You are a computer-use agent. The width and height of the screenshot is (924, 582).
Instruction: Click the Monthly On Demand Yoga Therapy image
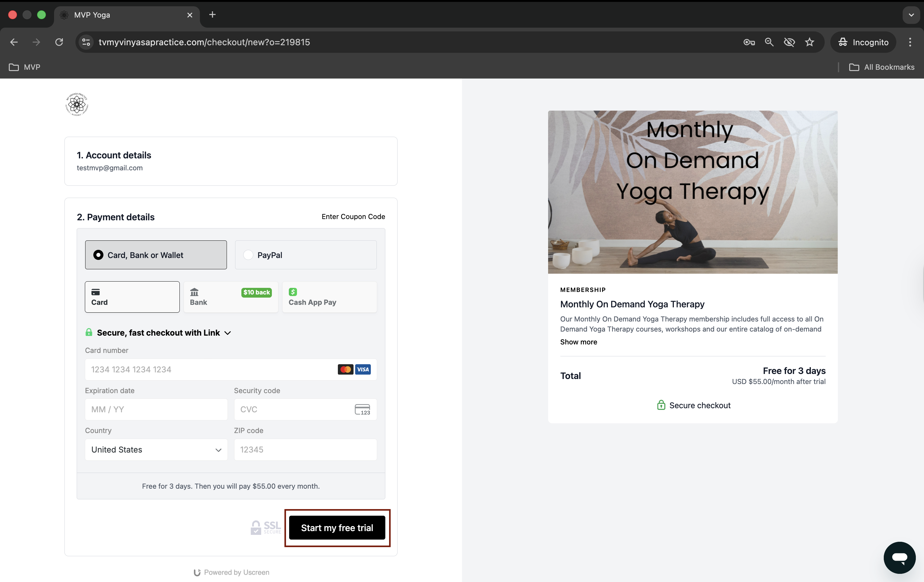(693, 192)
